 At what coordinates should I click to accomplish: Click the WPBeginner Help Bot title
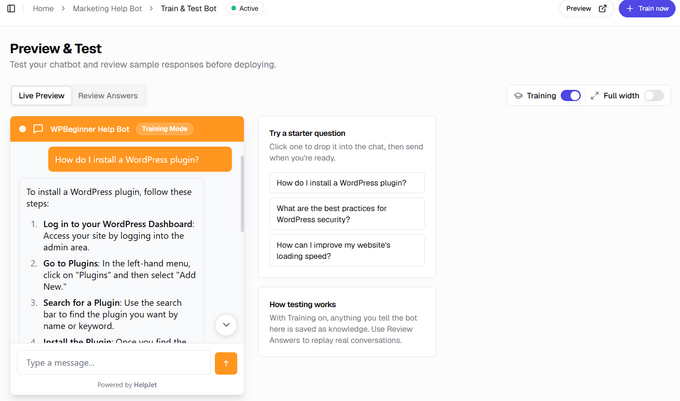pos(90,129)
